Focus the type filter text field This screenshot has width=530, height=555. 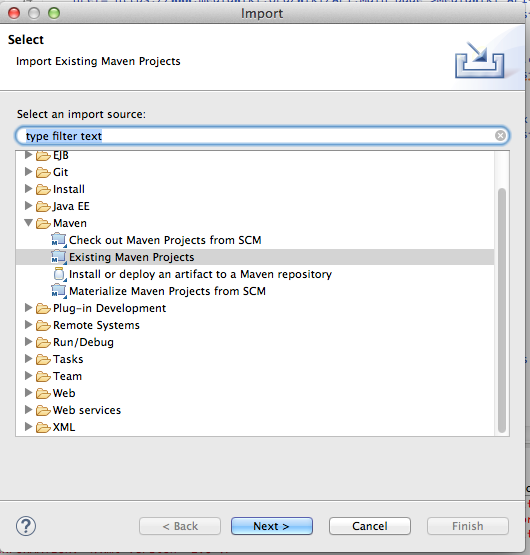262,136
